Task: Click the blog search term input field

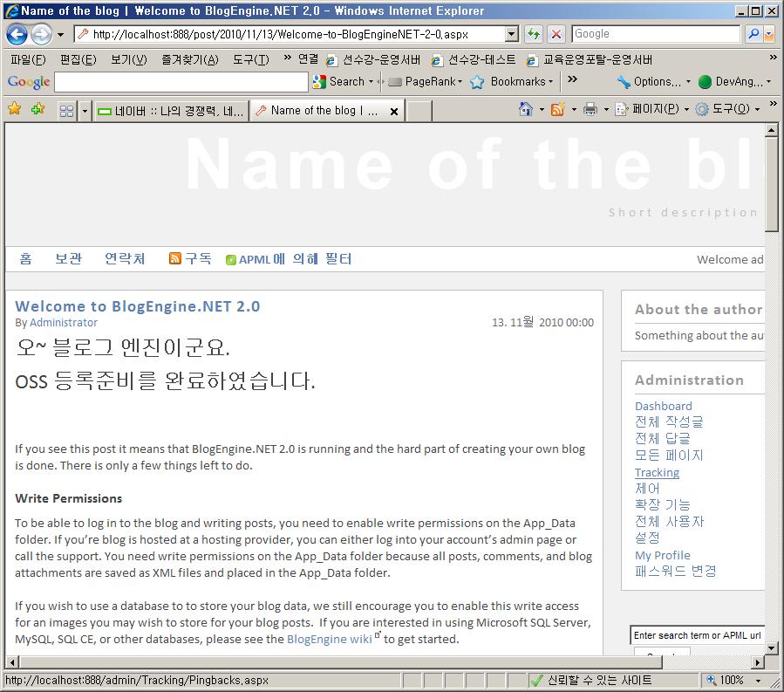Action: (698, 635)
